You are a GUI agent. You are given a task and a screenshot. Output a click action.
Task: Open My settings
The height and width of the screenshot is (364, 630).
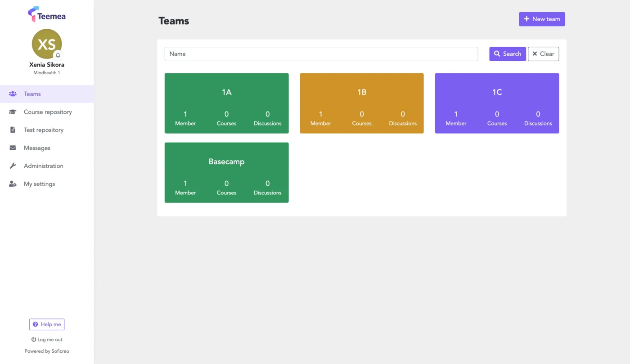(x=47, y=184)
